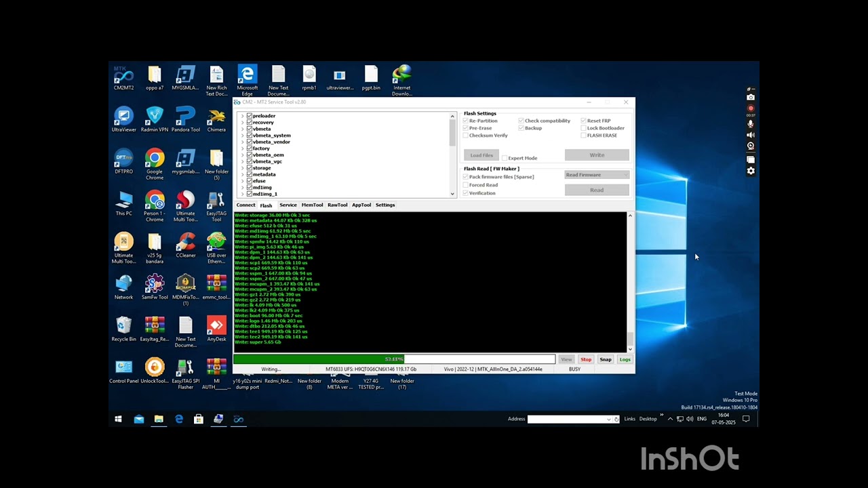The image size is (868, 488).
Task: Switch to the AppTool tab
Action: pyautogui.click(x=361, y=205)
